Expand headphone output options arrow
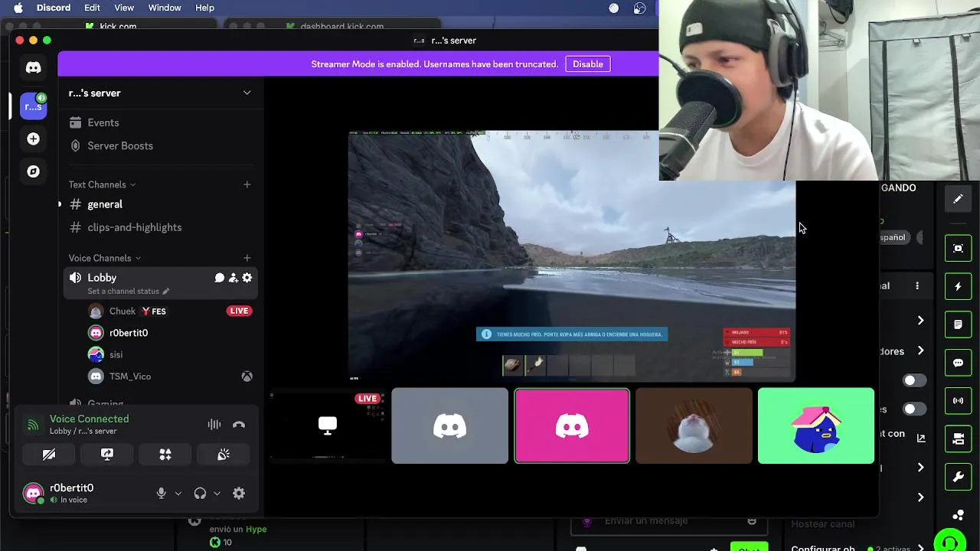This screenshot has height=551, width=980. tap(217, 494)
